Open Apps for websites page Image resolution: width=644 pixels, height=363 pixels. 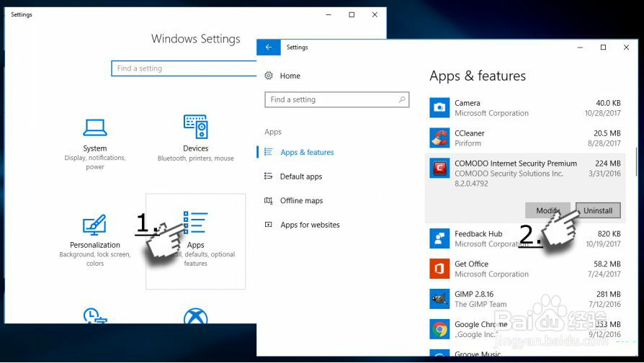310,225
